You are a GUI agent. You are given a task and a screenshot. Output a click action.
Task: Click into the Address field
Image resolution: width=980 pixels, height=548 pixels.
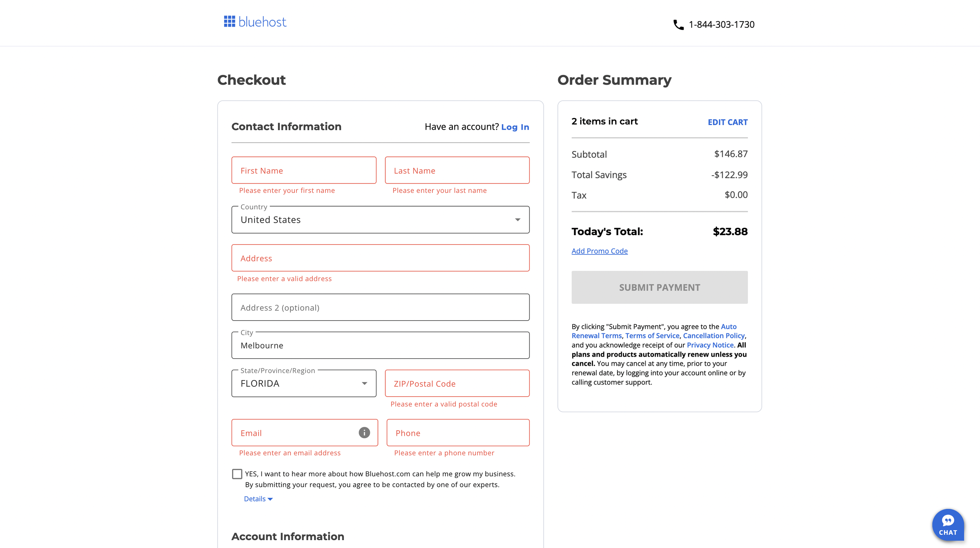(x=380, y=258)
